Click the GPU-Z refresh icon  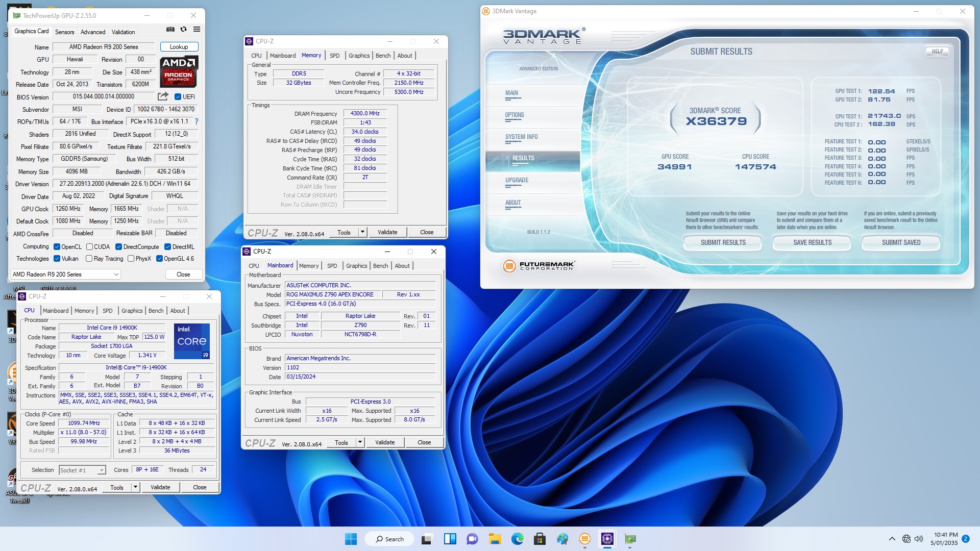184,30
